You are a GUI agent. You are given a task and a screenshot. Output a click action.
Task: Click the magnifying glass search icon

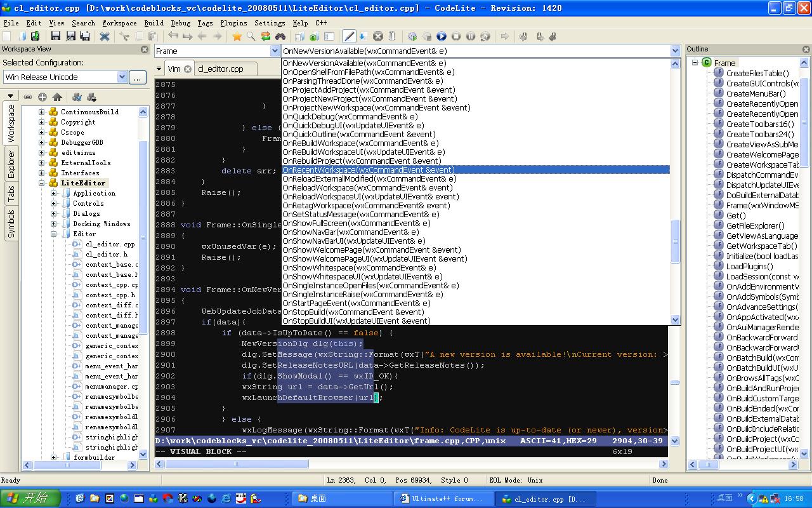click(x=251, y=37)
